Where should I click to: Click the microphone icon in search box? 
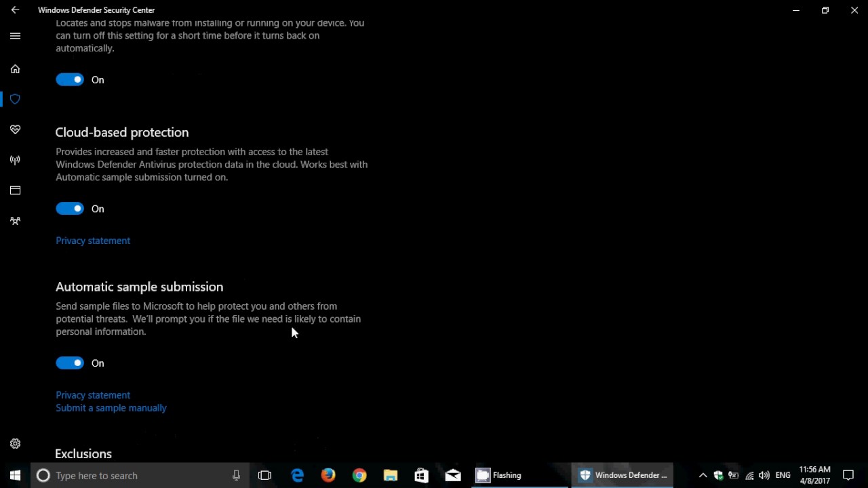(x=236, y=475)
